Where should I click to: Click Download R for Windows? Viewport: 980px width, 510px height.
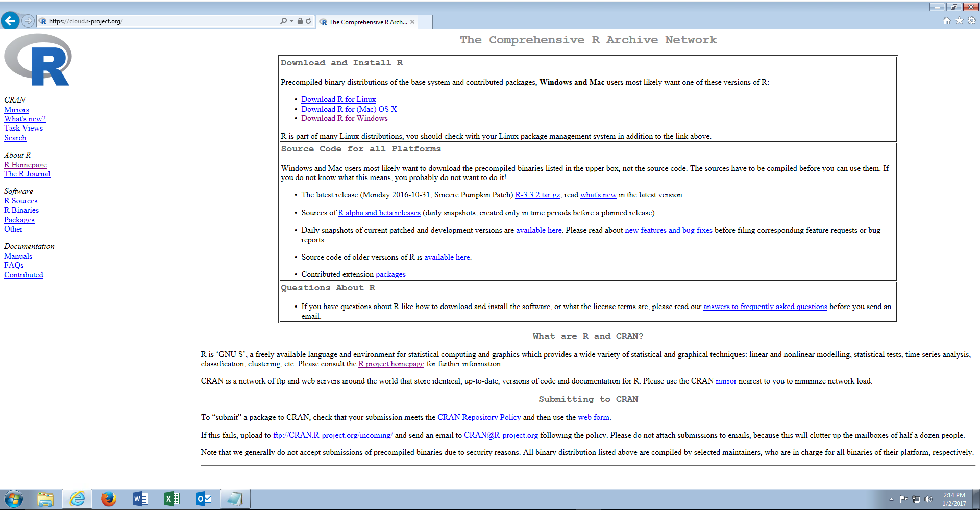(345, 118)
